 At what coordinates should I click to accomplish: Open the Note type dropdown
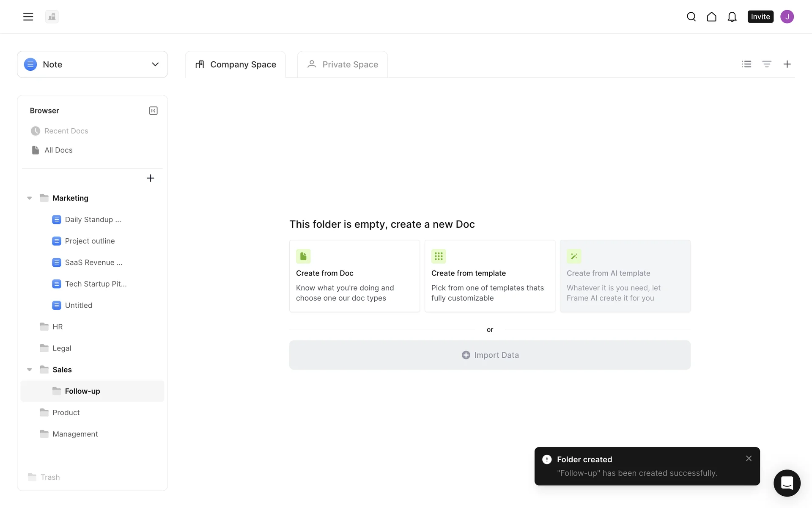(x=92, y=64)
